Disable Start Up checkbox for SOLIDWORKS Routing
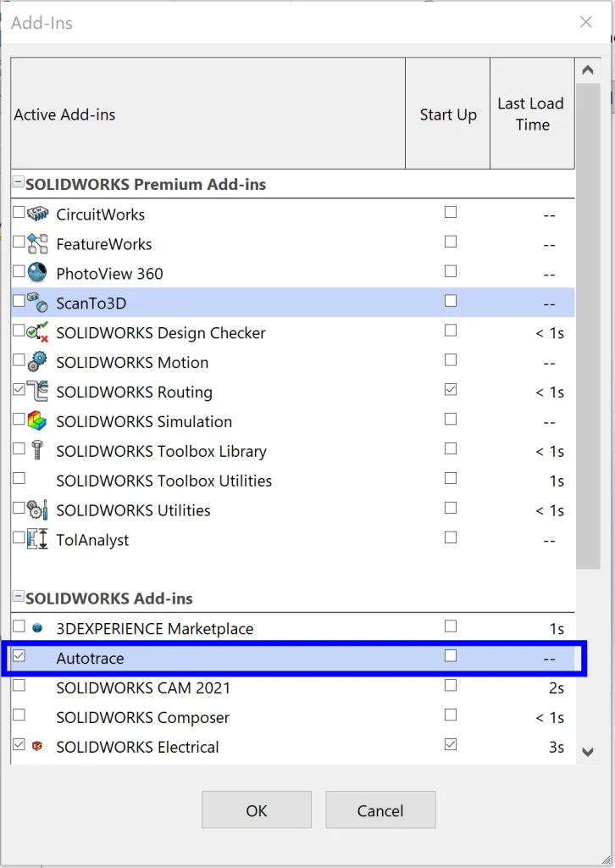 tap(451, 390)
